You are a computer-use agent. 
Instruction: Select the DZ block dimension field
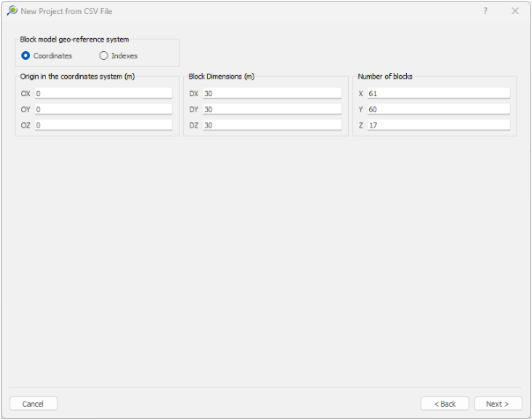click(x=272, y=125)
